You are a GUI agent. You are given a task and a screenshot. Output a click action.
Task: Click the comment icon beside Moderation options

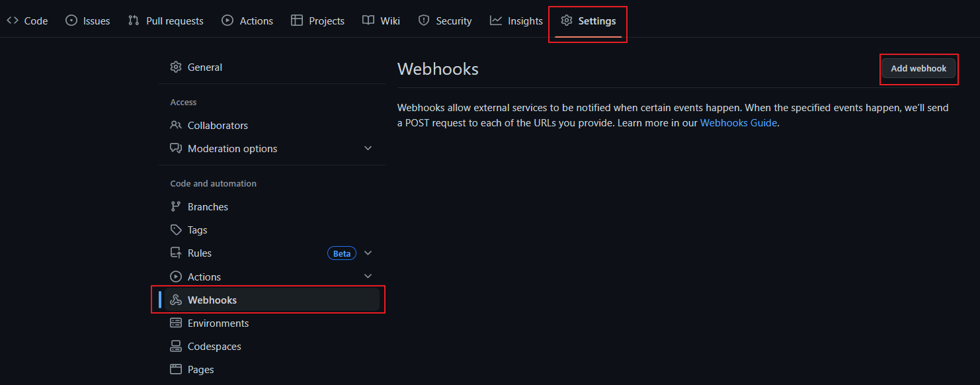coord(176,148)
